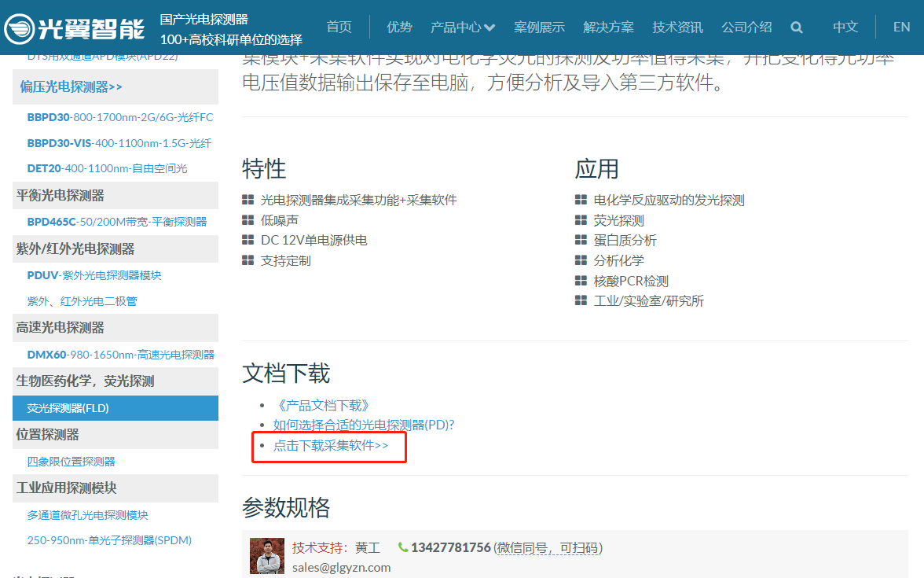Select DMX60 high-speed detector in sidebar
This screenshot has width=924, height=578.
point(120,355)
